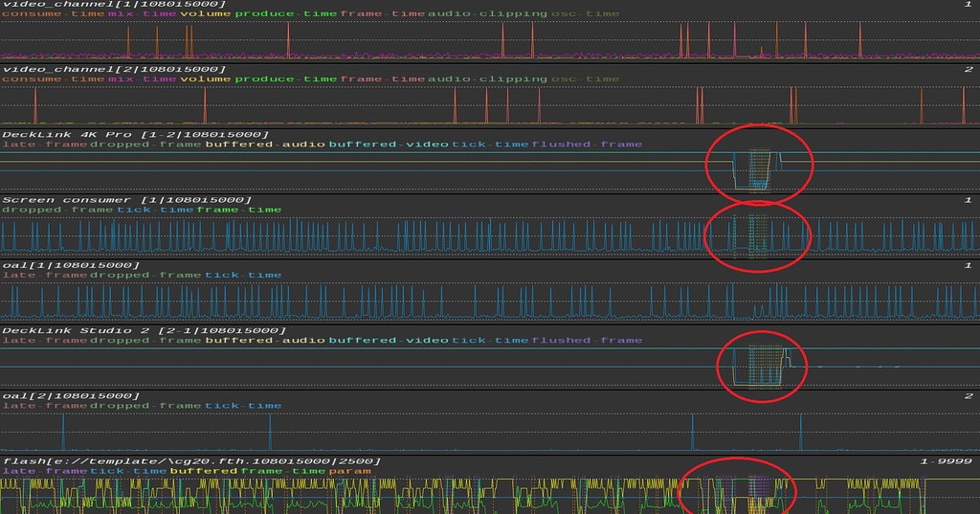This screenshot has height=514, width=980.
Task: Click consume-time legend in video_channel[1]
Action: 54,14
